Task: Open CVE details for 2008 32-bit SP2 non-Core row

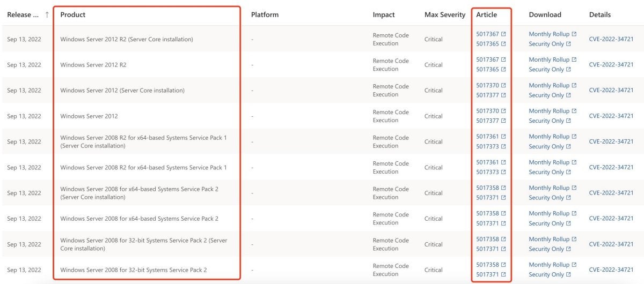Action: 611,270
